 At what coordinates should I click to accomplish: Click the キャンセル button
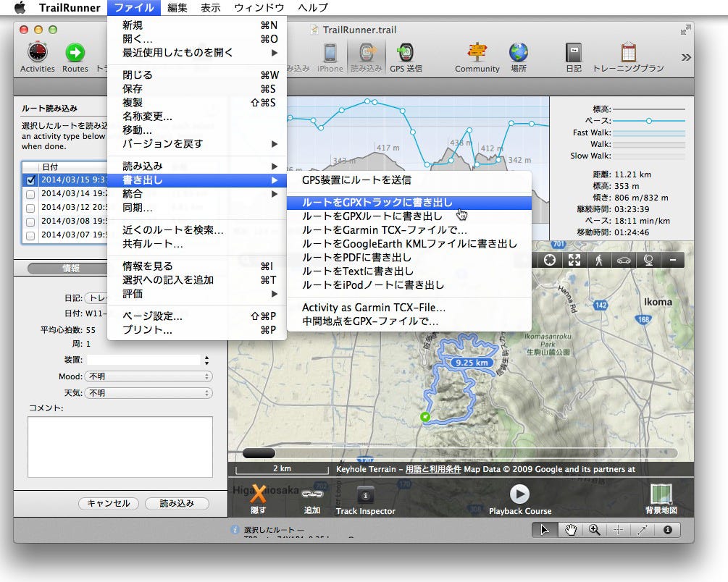[109, 503]
